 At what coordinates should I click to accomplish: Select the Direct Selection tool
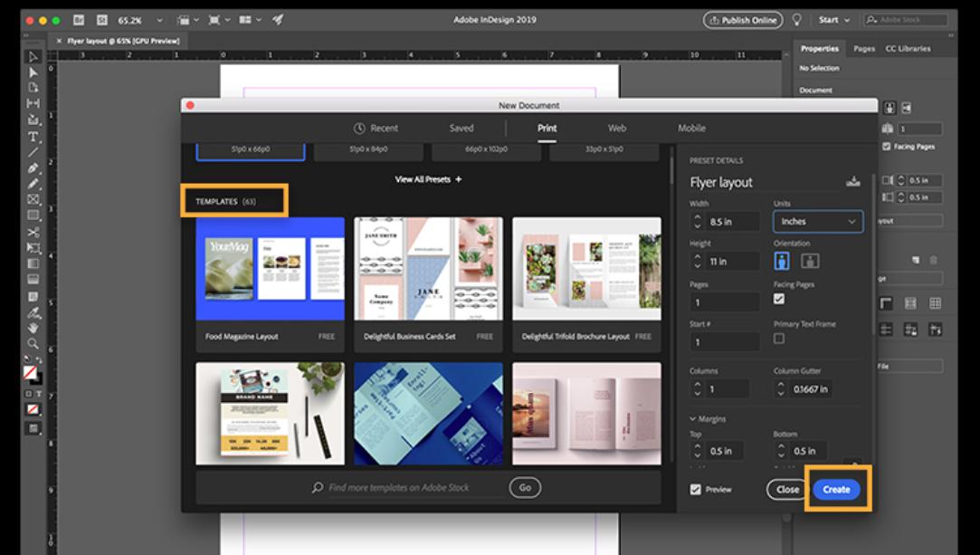(33, 72)
